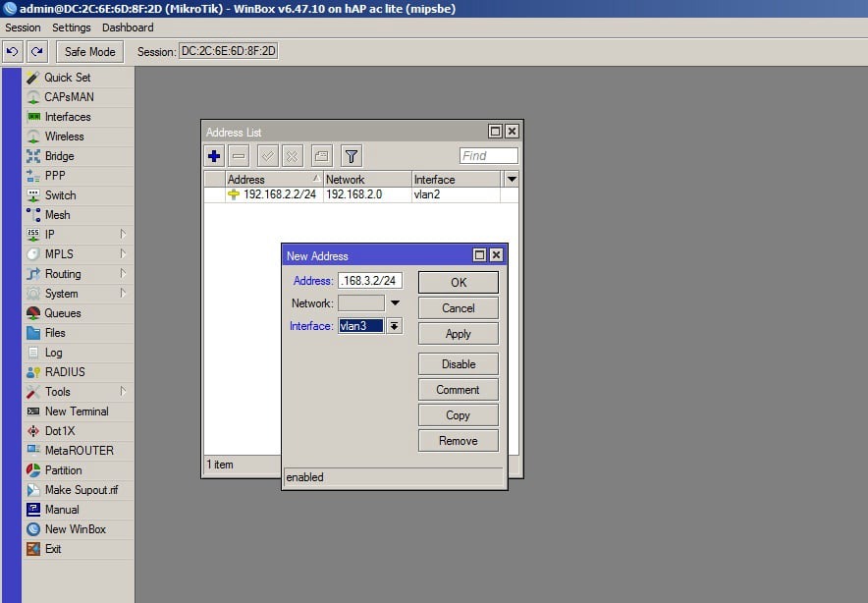Open Wireless from the sidebar
The image size is (868, 603).
(x=64, y=137)
